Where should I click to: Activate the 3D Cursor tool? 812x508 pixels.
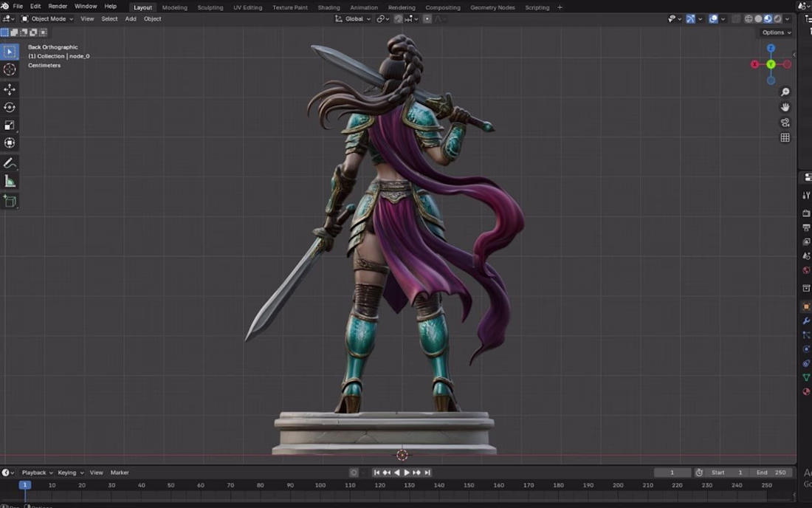(x=10, y=69)
